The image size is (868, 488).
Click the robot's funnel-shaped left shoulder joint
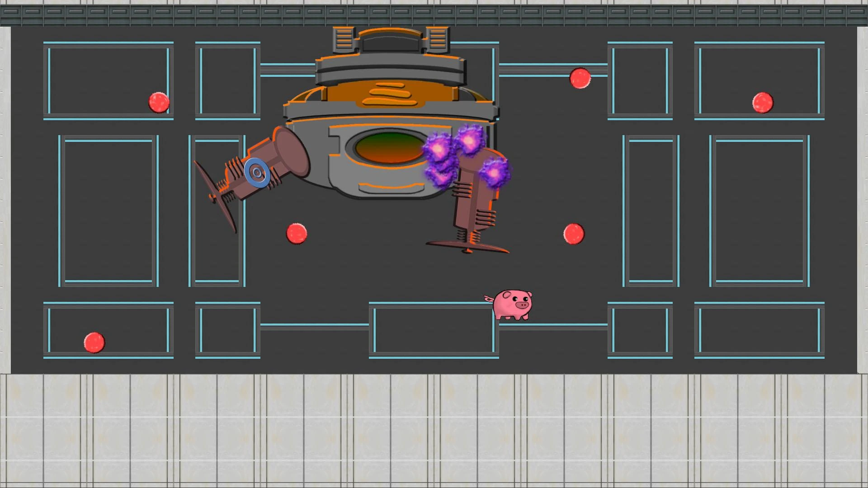click(x=291, y=152)
